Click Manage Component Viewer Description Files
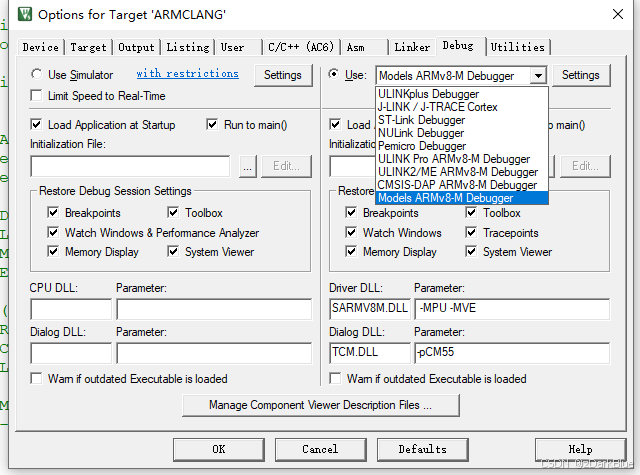This screenshot has height=475, width=640. (x=321, y=405)
